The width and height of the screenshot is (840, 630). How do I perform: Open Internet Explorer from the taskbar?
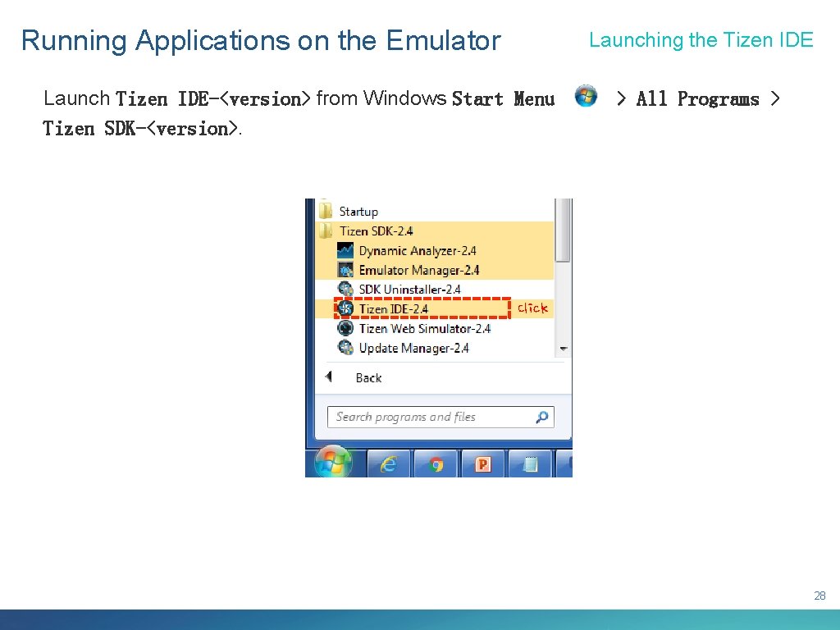click(x=388, y=463)
